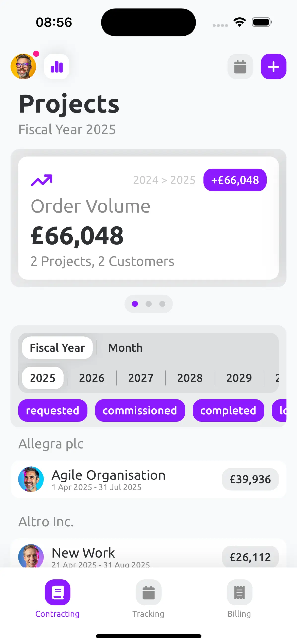Open the Tracking tab calendar icon
The width and height of the screenshot is (297, 644).
(x=148, y=592)
